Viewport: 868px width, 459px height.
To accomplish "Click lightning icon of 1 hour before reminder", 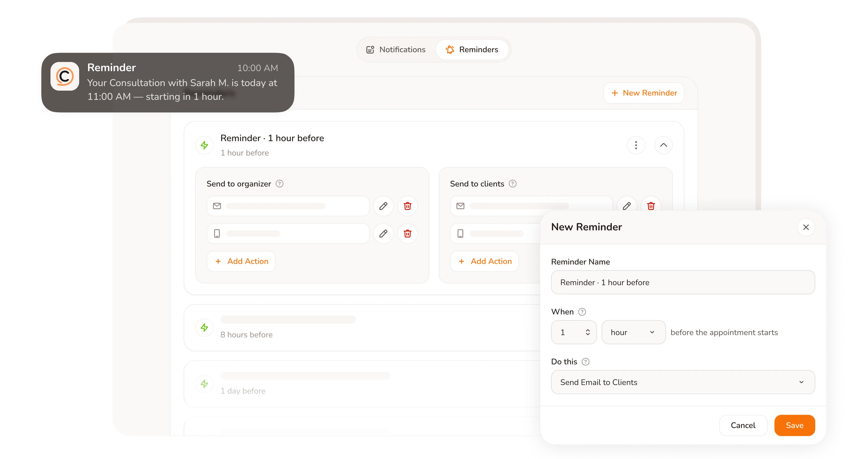I will [204, 145].
